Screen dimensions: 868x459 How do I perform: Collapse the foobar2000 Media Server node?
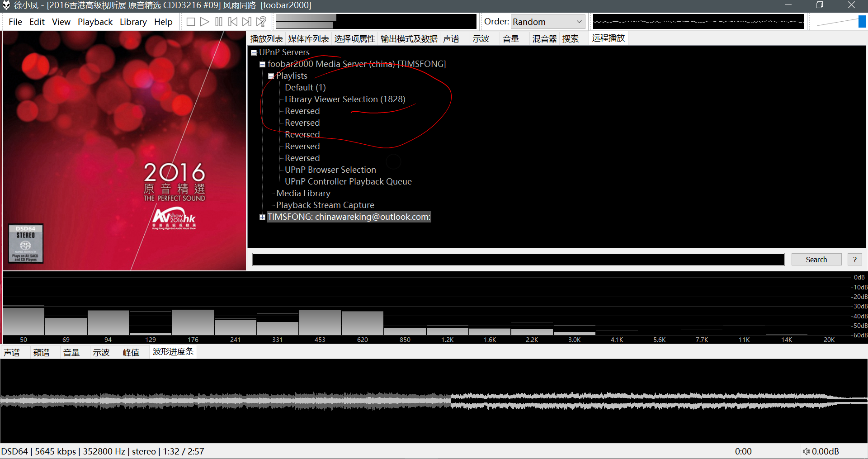262,64
